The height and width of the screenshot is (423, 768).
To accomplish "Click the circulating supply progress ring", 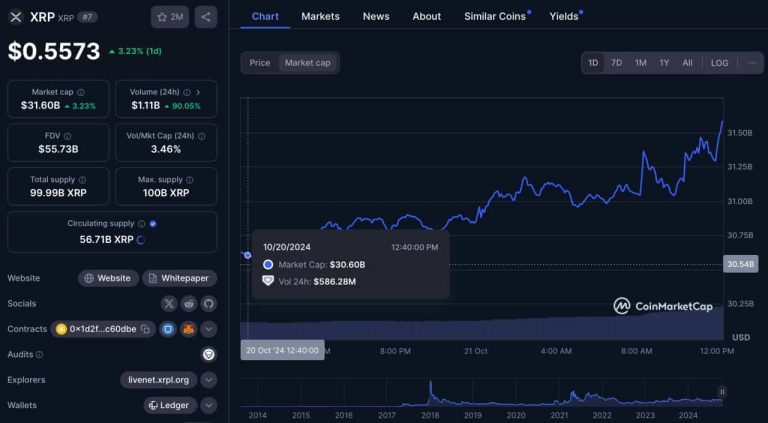I will click(x=140, y=240).
